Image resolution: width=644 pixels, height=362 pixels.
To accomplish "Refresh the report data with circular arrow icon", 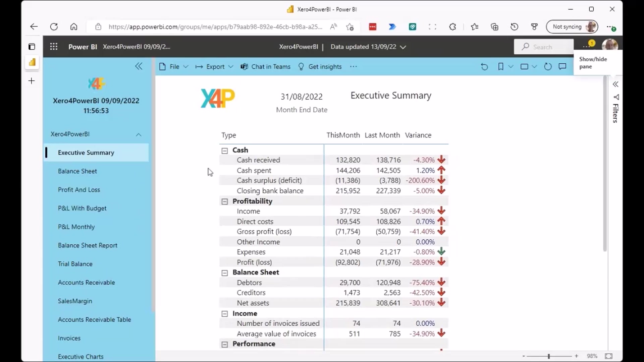I will 548,67.
